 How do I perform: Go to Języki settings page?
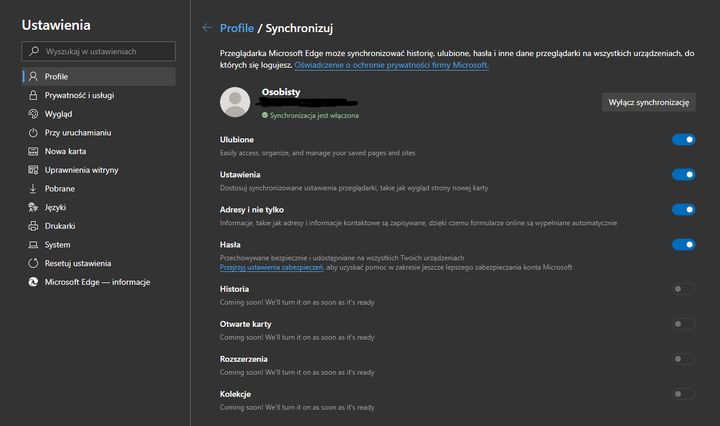55,207
